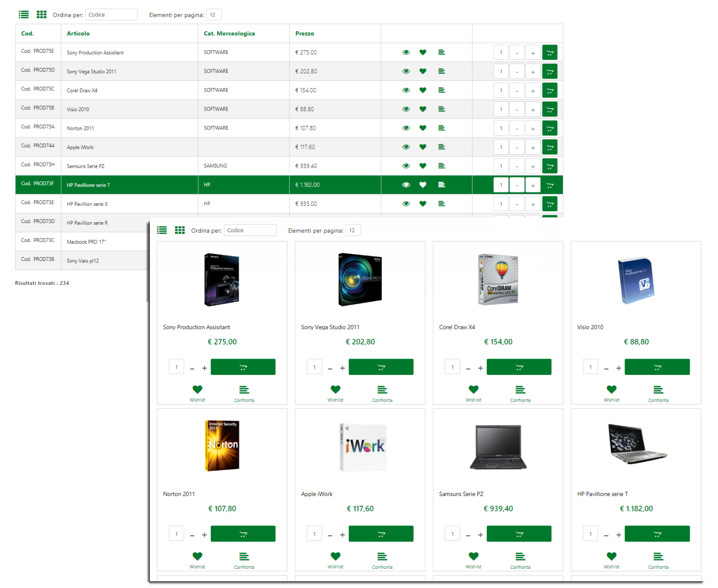718x588 pixels.
Task: Open the Macbook PRO 17" product link
Action: tap(86, 242)
